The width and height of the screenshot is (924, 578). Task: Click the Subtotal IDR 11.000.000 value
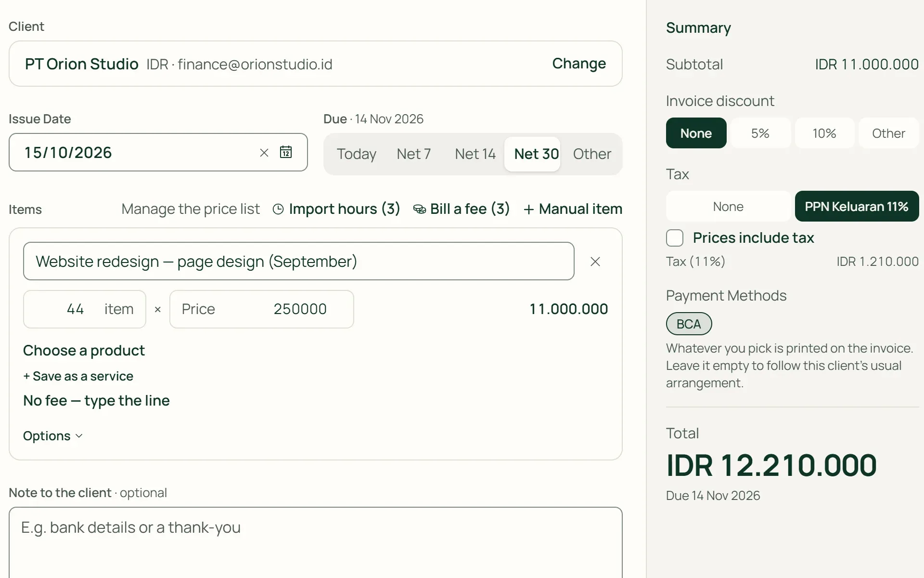click(x=867, y=65)
